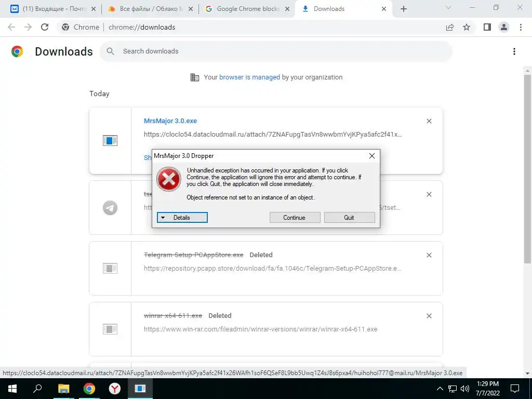Show hidden system tray icons
The image size is (532, 399).
pos(440,389)
